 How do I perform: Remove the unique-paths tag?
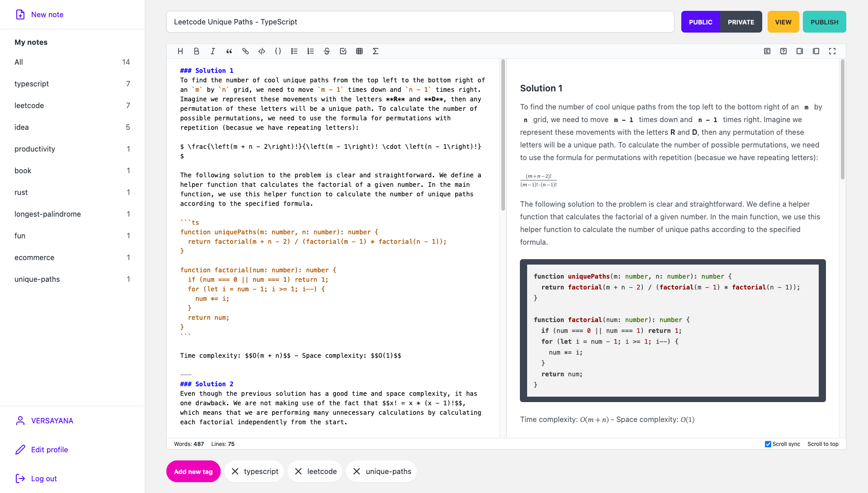tap(357, 471)
